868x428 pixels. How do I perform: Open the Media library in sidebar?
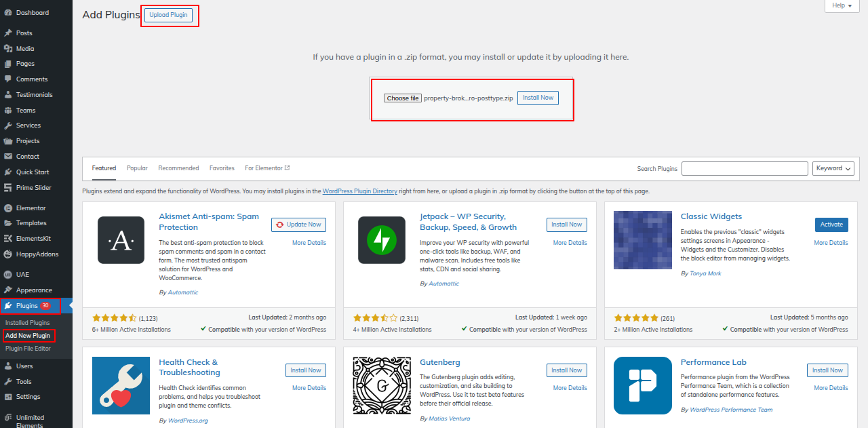[x=25, y=49]
